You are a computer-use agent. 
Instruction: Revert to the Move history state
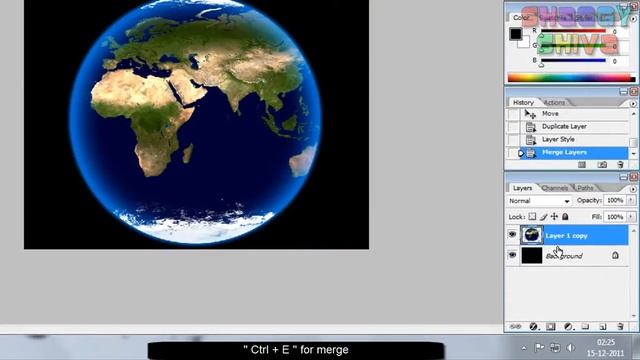[x=574, y=114]
